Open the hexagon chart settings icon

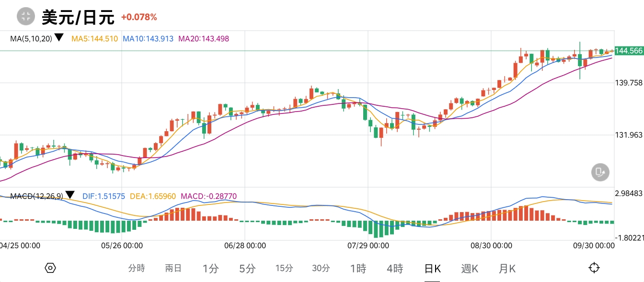(x=50, y=268)
